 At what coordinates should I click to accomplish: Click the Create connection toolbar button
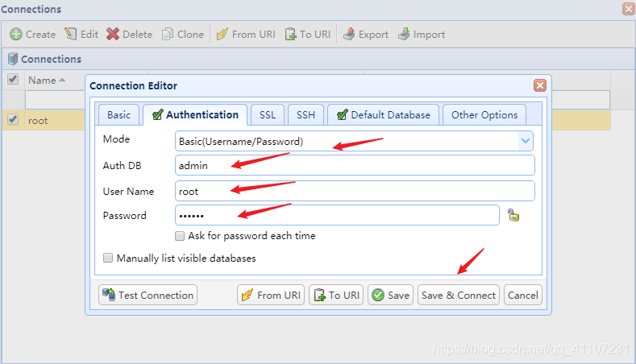tap(33, 35)
